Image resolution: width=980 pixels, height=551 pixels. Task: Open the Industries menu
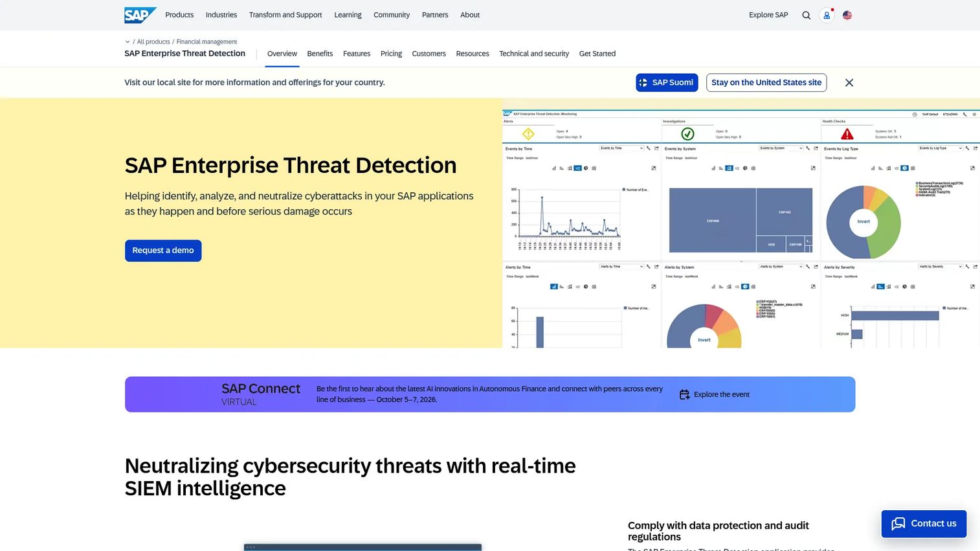pos(221,15)
